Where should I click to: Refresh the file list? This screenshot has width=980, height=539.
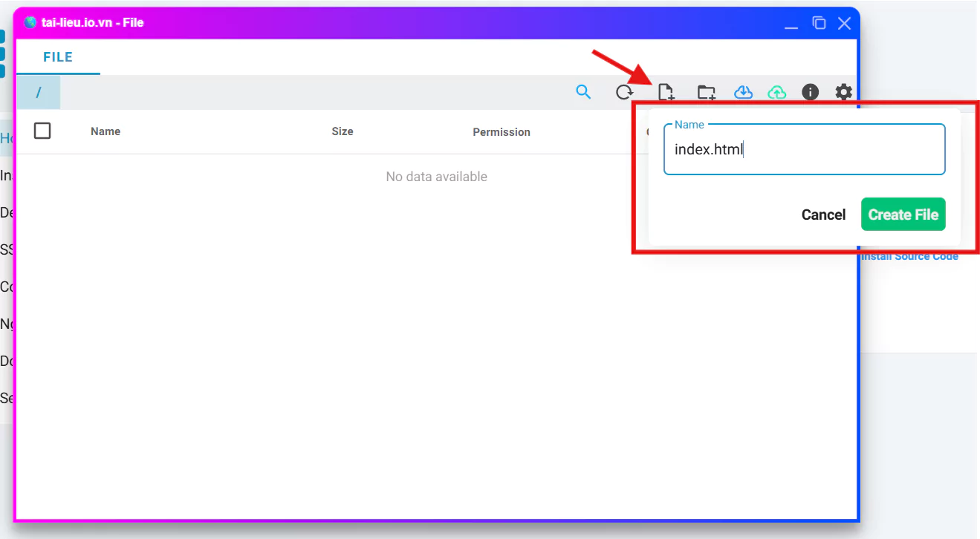click(624, 92)
